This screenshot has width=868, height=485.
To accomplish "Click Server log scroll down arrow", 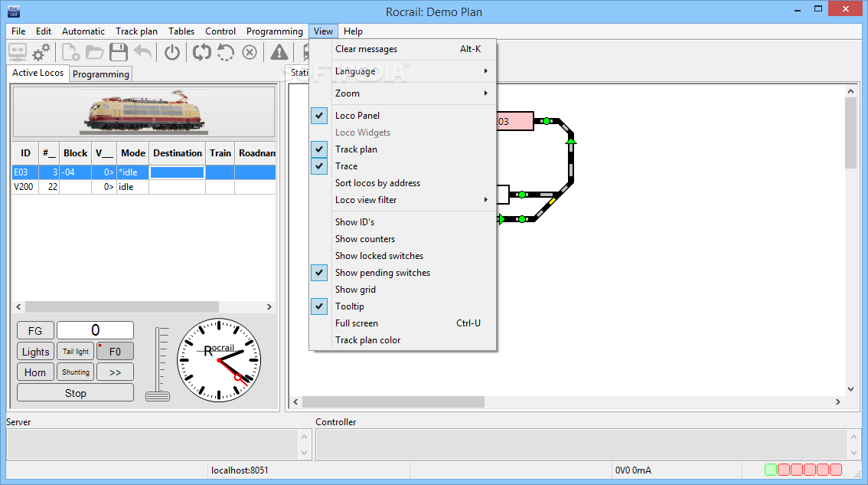I will [x=304, y=453].
